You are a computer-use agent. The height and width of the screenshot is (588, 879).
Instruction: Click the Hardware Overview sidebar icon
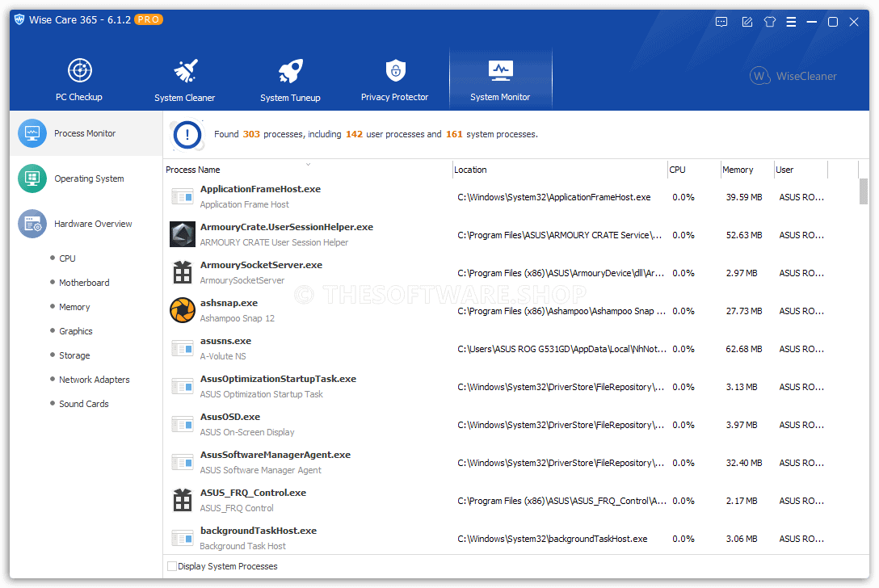pos(32,224)
